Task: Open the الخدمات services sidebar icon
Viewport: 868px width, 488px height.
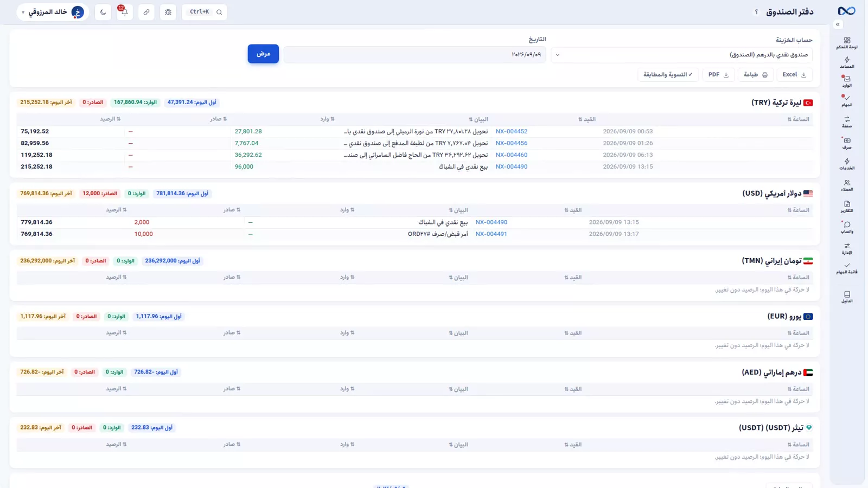Action: [x=847, y=164]
